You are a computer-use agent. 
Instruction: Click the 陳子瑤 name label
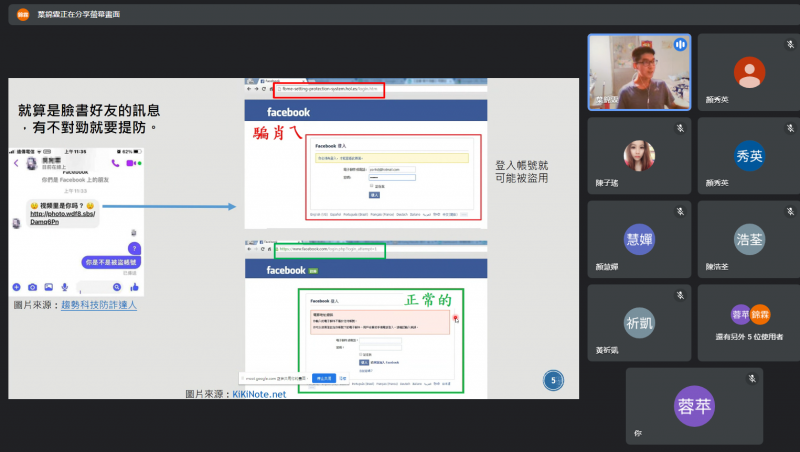(x=607, y=183)
